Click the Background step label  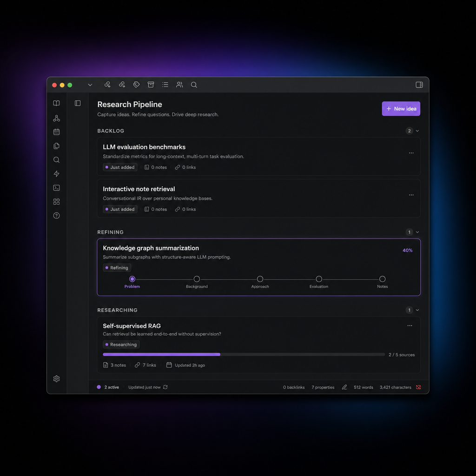[x=197, y=286]
